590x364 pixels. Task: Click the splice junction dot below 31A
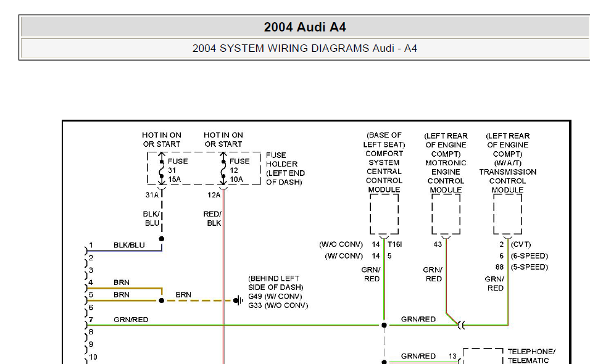(162, 239)
